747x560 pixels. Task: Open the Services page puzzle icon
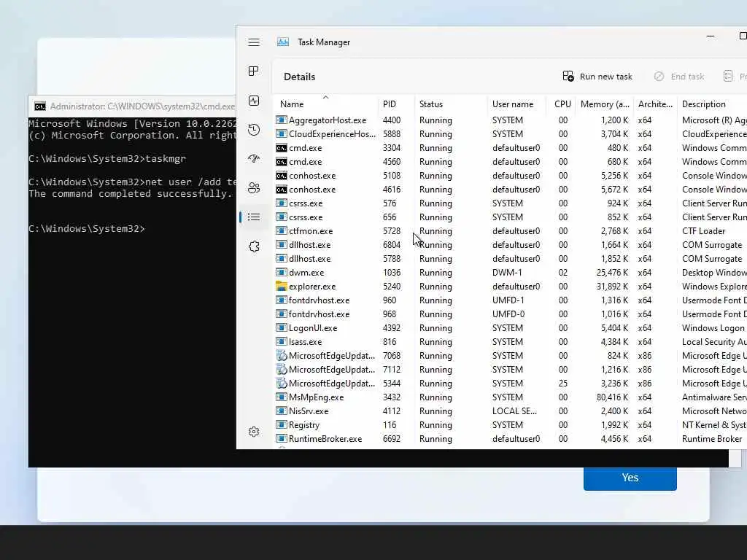click(x=254, y=246)
